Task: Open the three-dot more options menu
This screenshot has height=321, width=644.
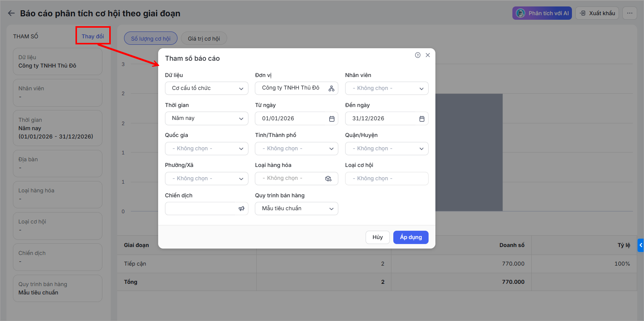Action: point(630,13)
